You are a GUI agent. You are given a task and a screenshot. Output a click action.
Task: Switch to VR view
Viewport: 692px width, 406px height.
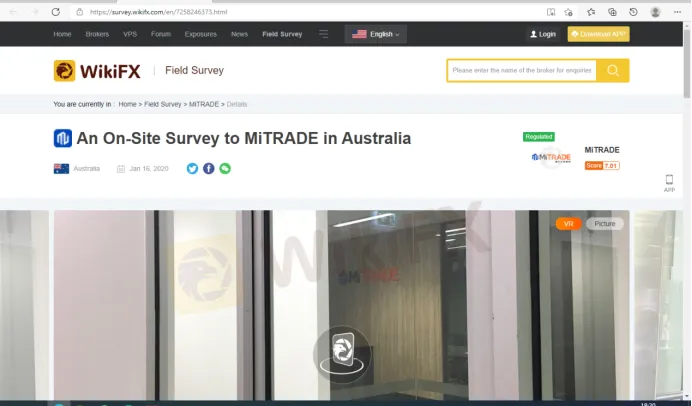pyautogui.click(x=568, y=224)
